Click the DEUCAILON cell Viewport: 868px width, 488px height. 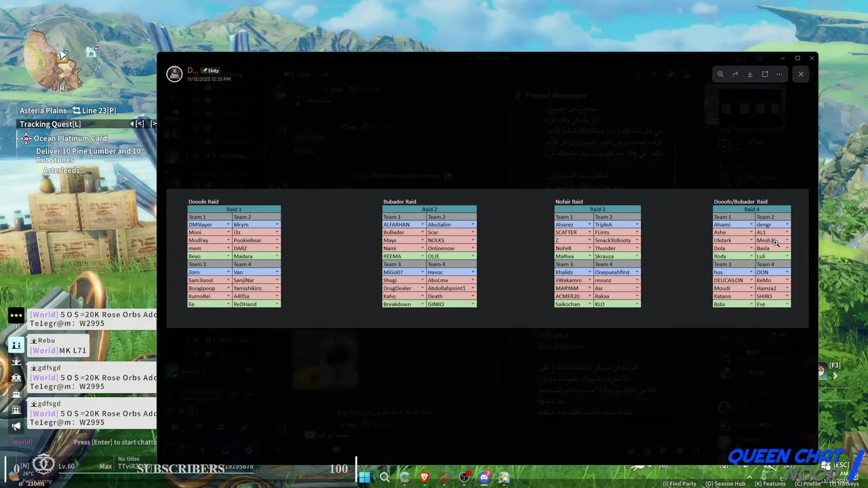(734, 280)
